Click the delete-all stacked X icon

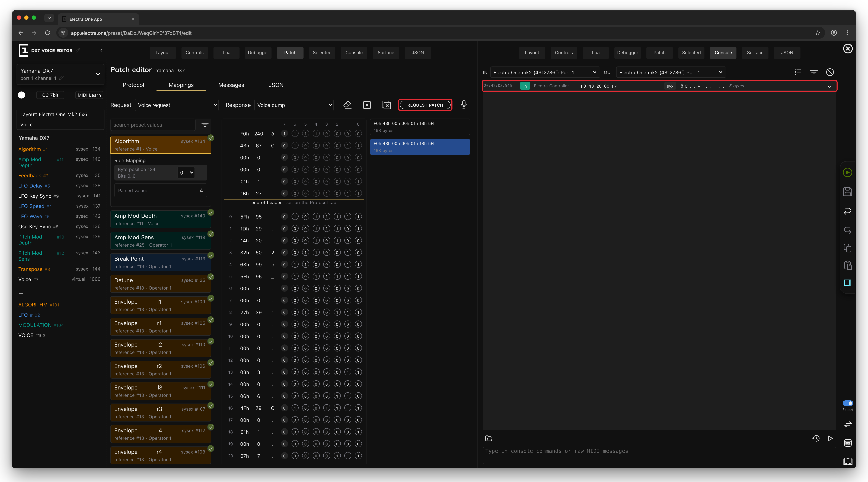(386, 105)
